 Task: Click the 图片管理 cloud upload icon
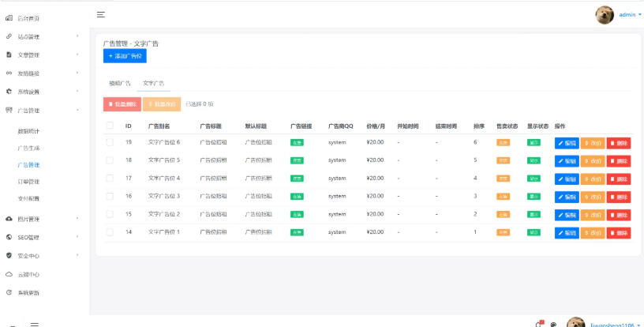tap(9, 219)
